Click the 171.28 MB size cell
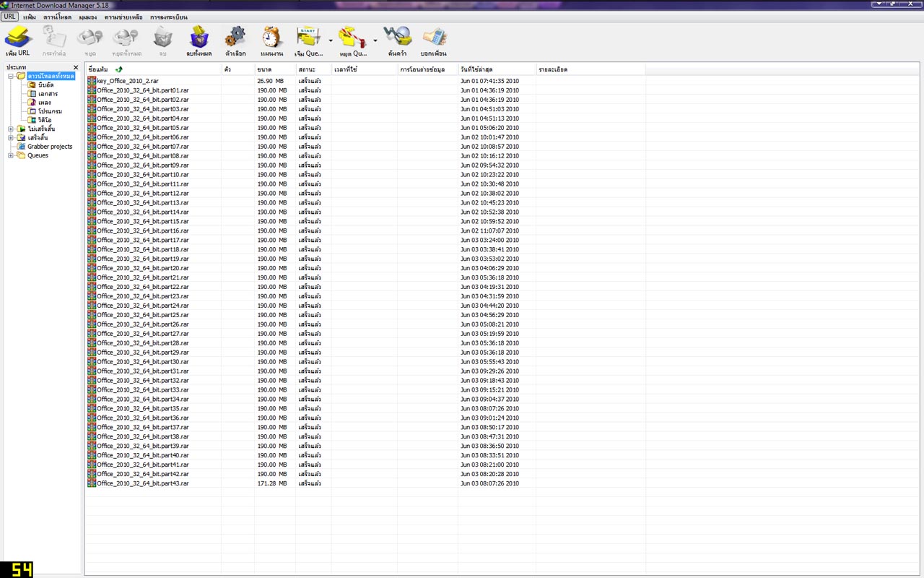This screenshot has width=924, height=578. pos(271,483)
